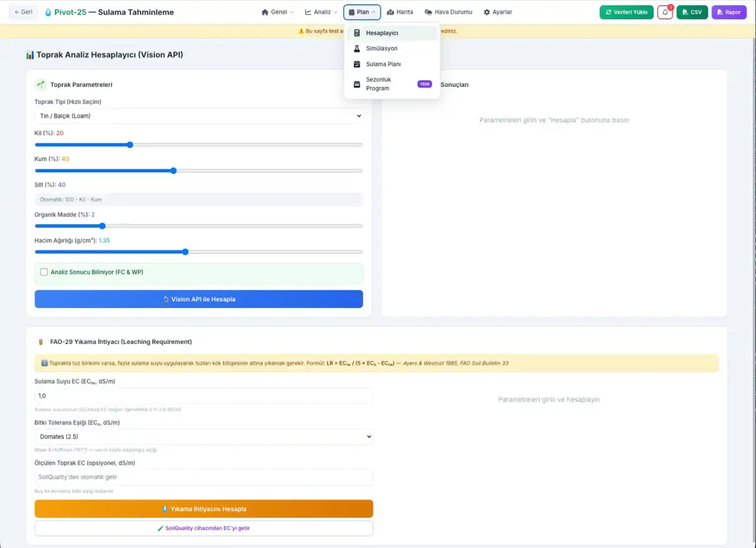Click the water drop logo beside Pivot-25
This screenshot has width=756, height=548.
tap(49, 12)
